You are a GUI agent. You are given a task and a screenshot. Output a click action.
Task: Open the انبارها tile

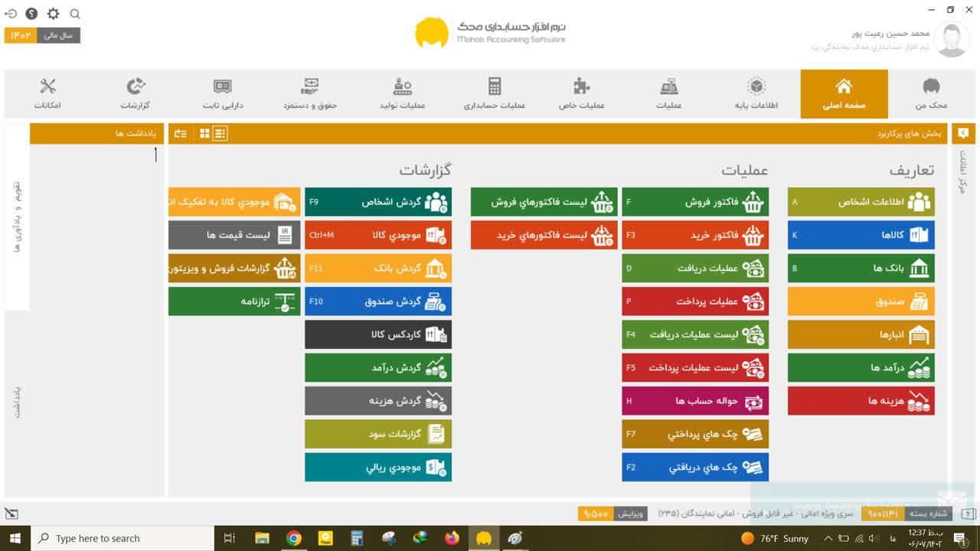pos(861,334)
